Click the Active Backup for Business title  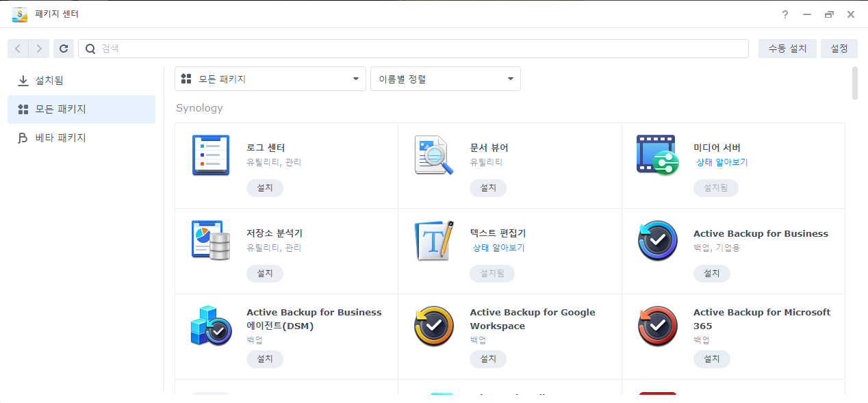coord(761,233)
